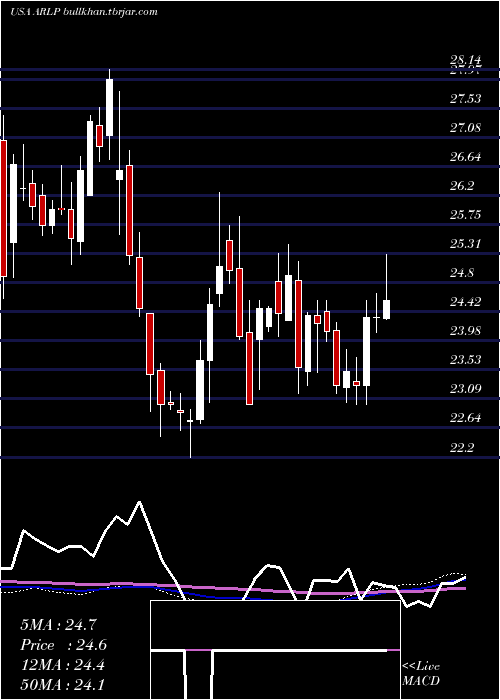The image size is (500, 700).
Task: Click the 28.14 price axis label
Action: (x=465, y=60)
